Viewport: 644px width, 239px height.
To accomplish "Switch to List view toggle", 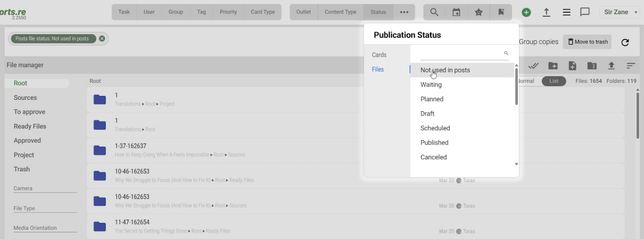I will click(553, 81).
